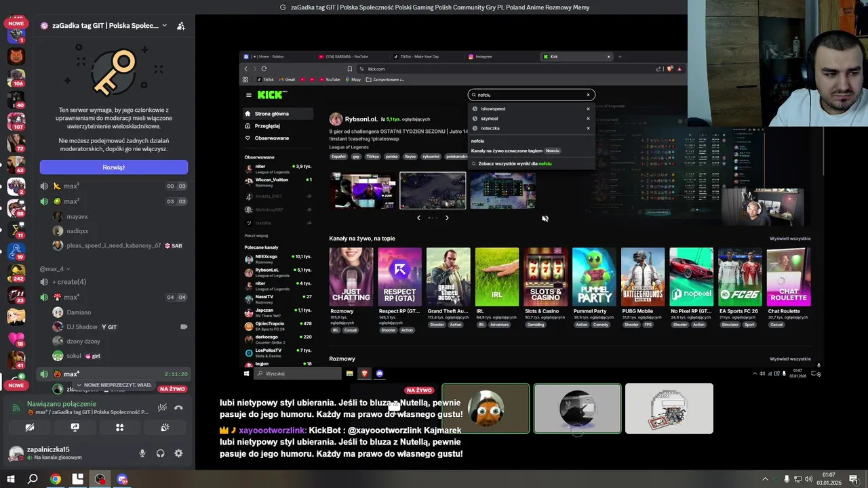Invite members with add-person icon

(181, 26)
